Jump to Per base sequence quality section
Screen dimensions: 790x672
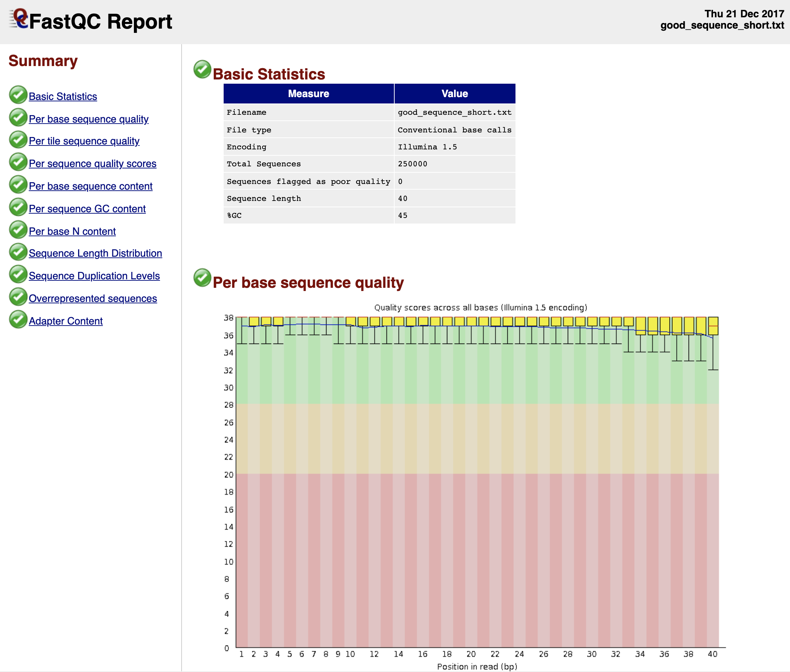(x=88, y=119)
